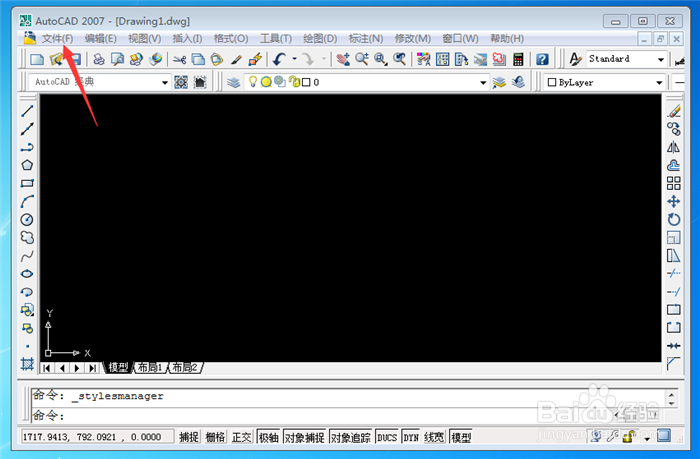Select the Ellipse tool
Viewport: 700px width, 459px height.
27,274
